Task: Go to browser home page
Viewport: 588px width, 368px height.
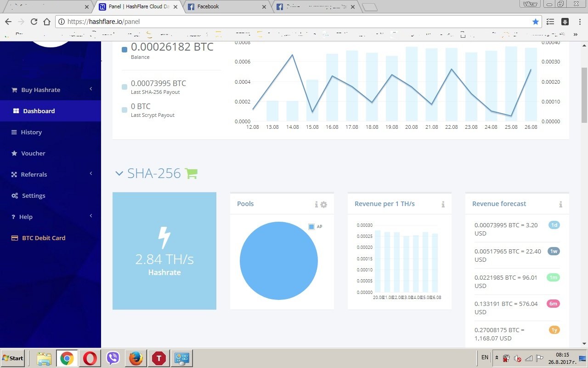Action: pos(47,22)
